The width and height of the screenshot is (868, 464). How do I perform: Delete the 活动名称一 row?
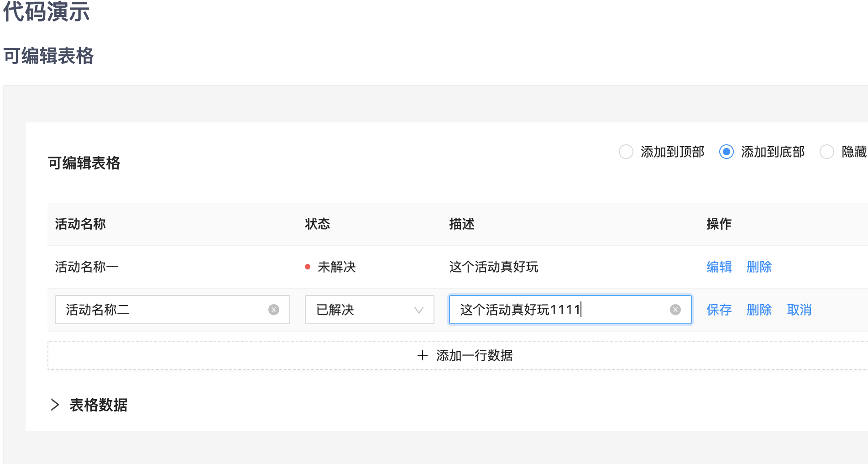(759, 267)
